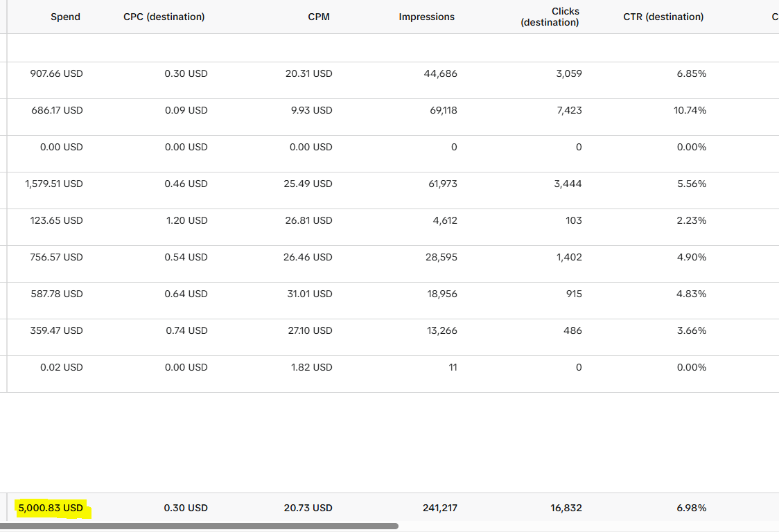The height and width of the screenshot is (532, 779).
Task: Sort by the Spend column header
Action: point(65,17)
